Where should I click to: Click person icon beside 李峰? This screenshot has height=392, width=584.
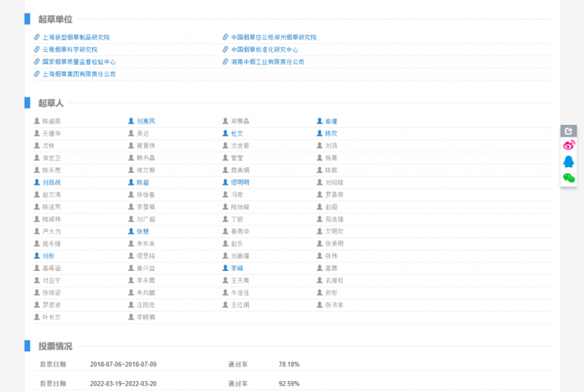tap(226, 269)
